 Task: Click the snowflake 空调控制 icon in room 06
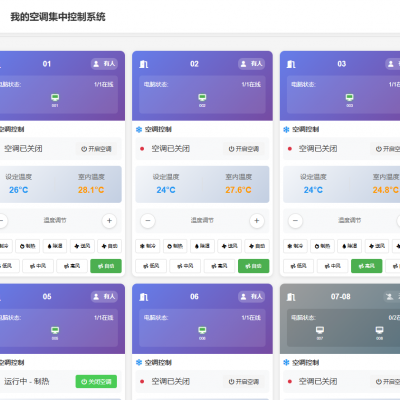139,362
